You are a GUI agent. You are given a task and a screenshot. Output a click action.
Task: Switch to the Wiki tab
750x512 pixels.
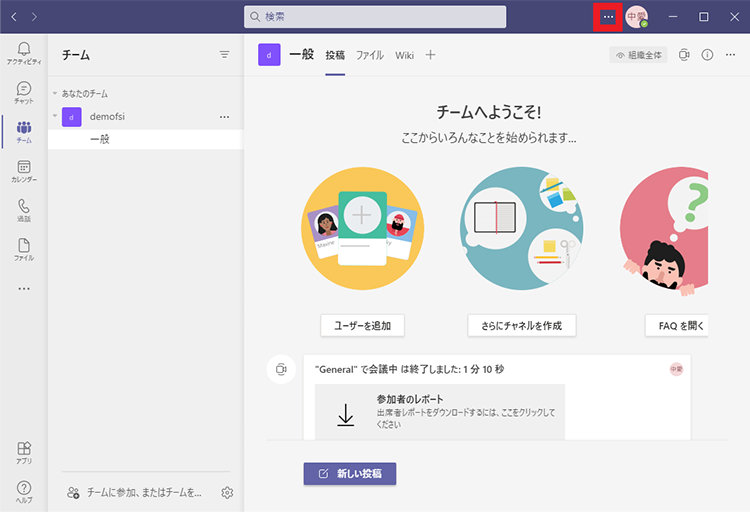point(404,55)
